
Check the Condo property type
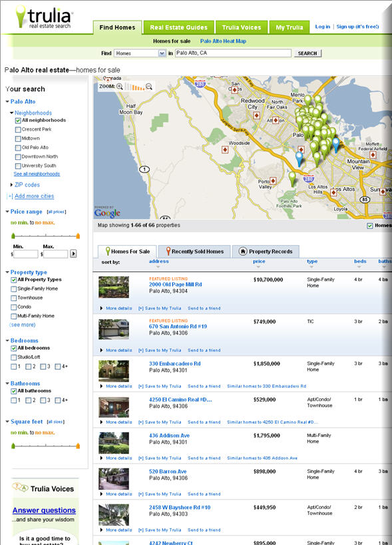(x=13, y=307)
